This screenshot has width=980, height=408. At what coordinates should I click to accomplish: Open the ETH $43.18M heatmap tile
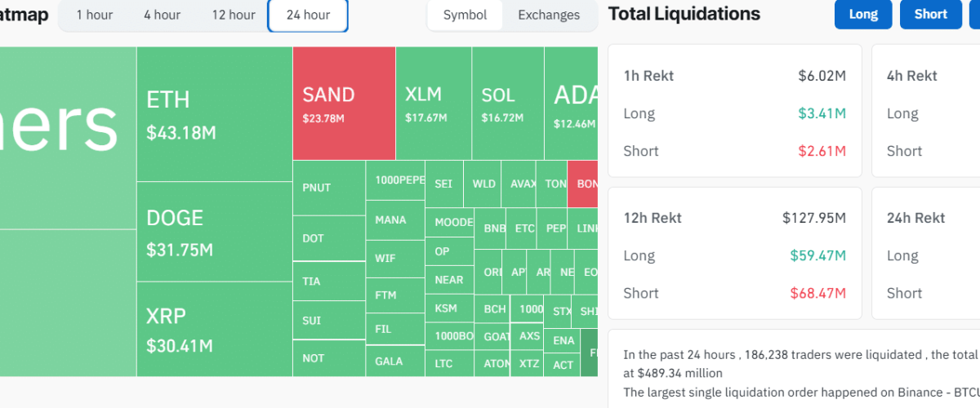click(x=214, y=113)
